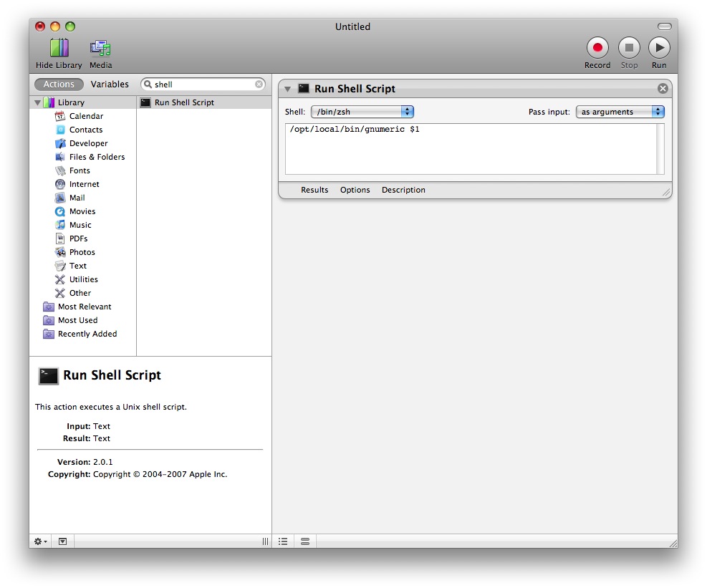Collapse the Library tree triangle

pyautogui.click(x=37, y=103)
